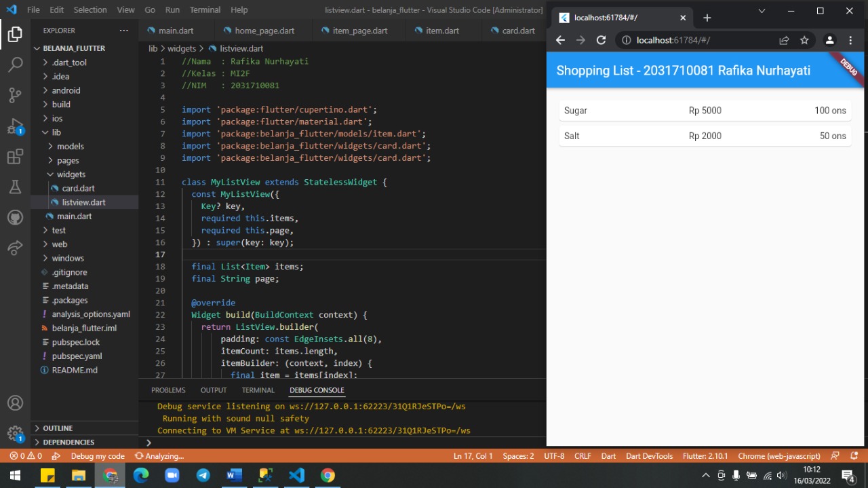The height and width of the screenshot is (488, 868).
Task: Open the Extensions view
Action: pyautogui.click(x=15, y=156)
